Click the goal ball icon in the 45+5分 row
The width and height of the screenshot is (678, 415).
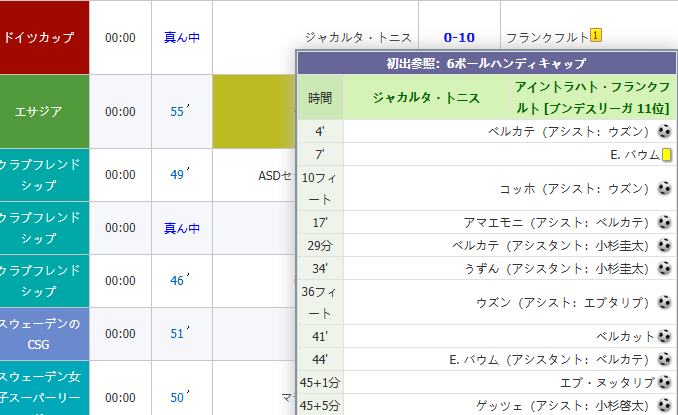pyautogui.click(x=664, y=405)
